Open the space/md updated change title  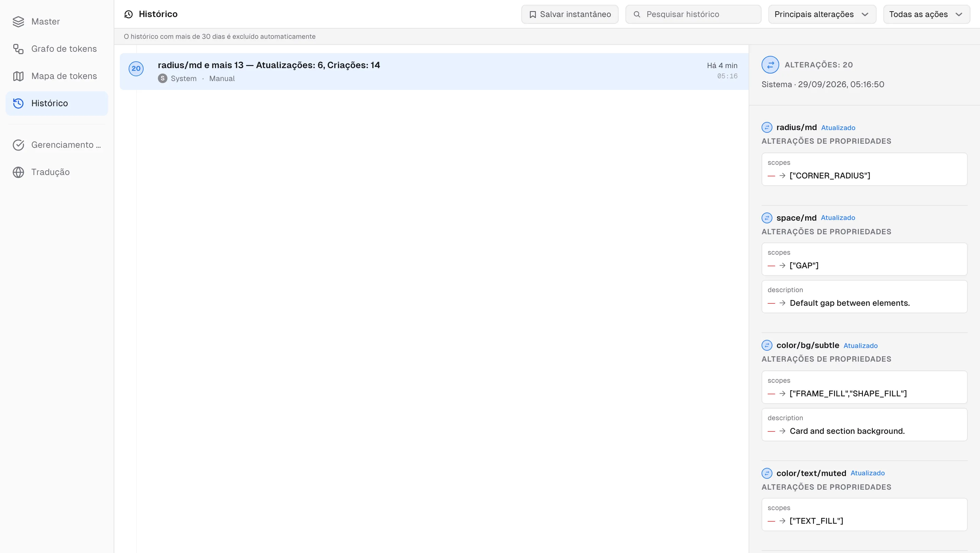[x=796, y=218]
